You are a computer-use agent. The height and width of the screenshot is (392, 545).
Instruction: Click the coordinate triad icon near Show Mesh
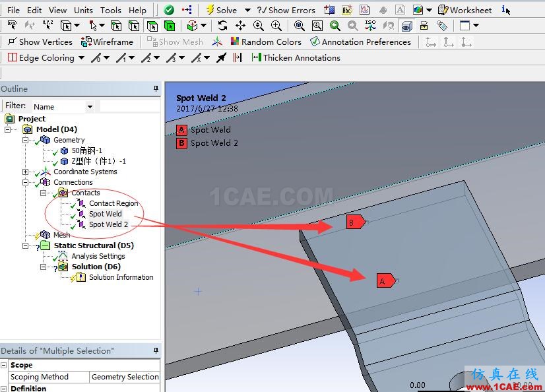point(217,42)
